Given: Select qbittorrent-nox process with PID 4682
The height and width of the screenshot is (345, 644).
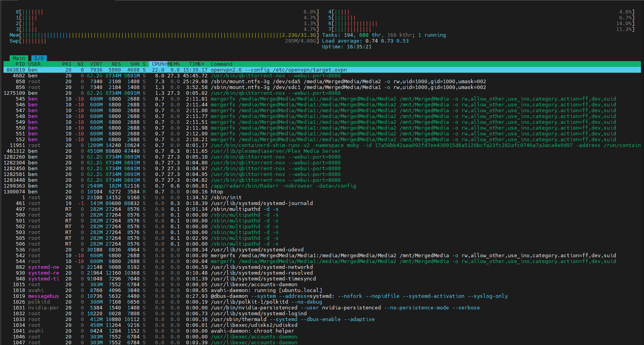Looking at the screenshot, I should click(322, 76).
